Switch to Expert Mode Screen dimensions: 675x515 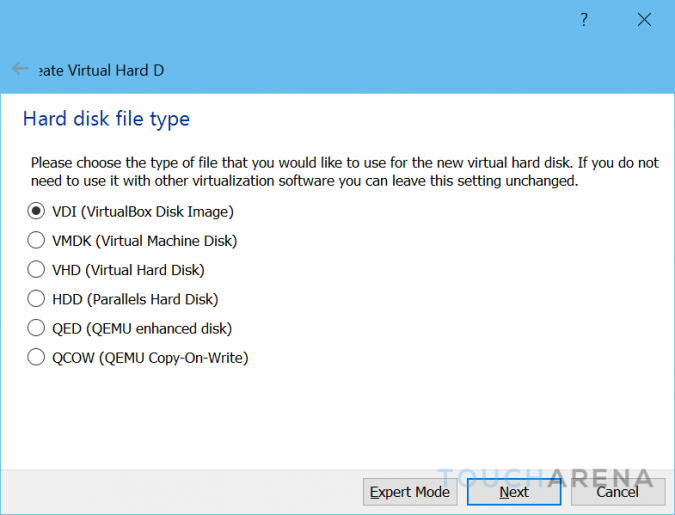[410, 492]
